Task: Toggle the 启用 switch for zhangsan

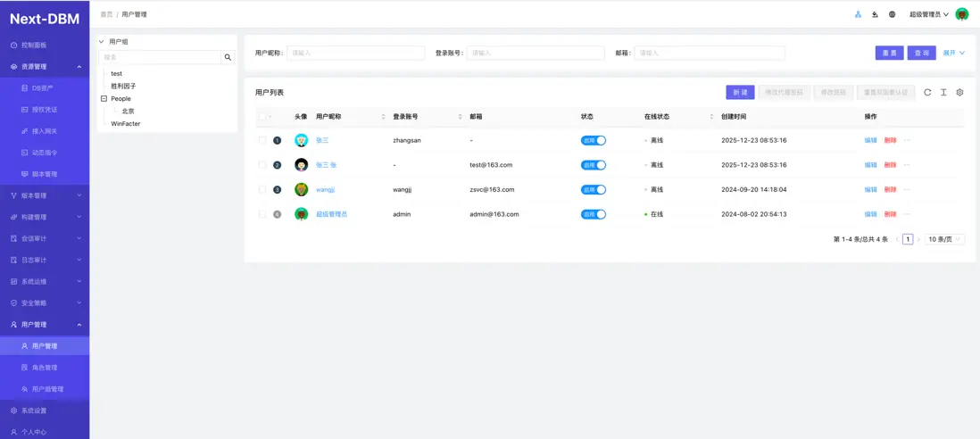Action: coord(594,140)
